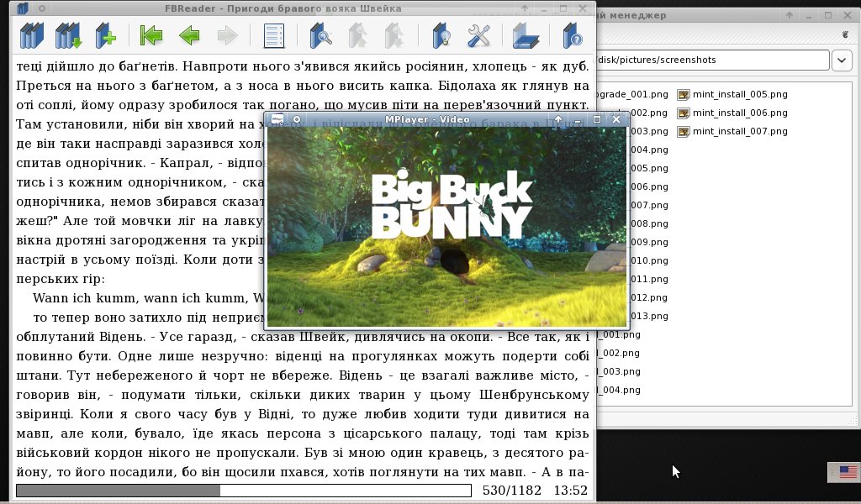861x504 pixels.
Task: Maximize the file manager window
Action: 828,15
